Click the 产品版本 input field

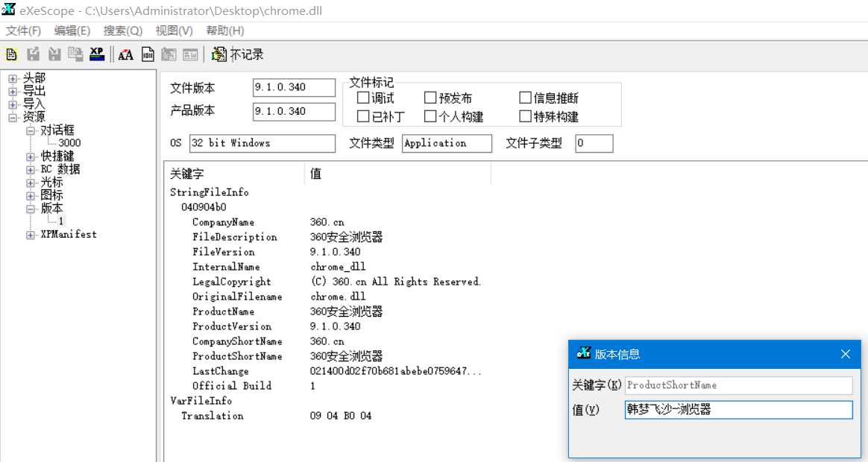point(294,111)
